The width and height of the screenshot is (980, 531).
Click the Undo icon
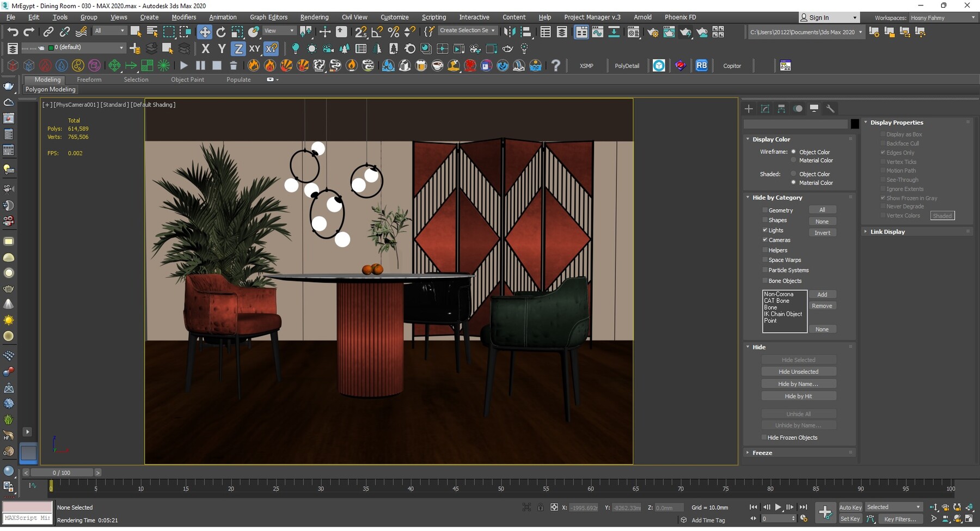tap(13, 31)
